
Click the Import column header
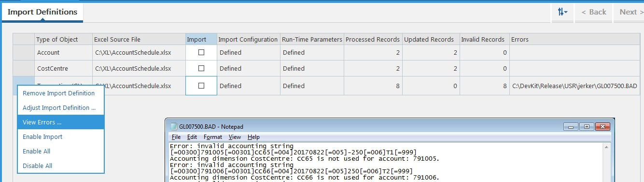coord(201,39)
